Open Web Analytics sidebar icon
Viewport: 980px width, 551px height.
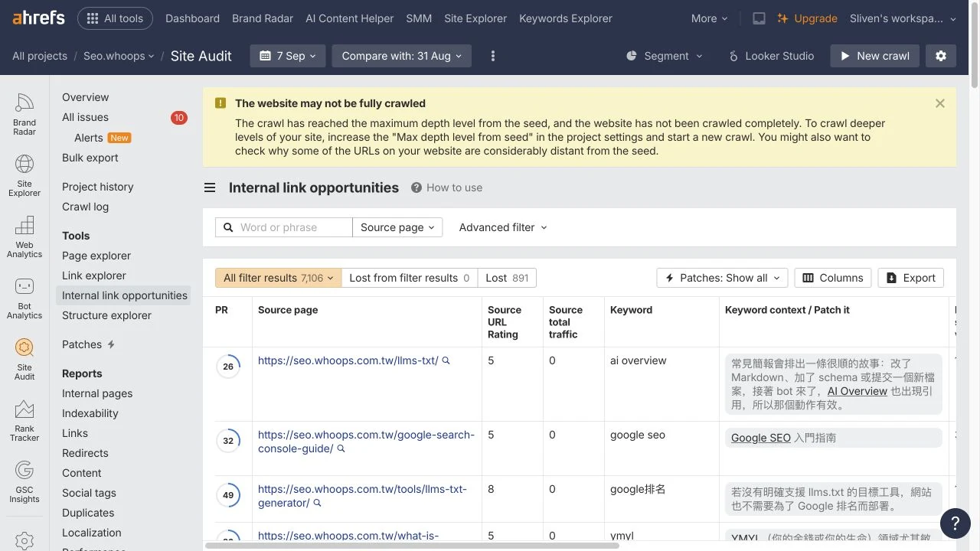click(24, 237)
